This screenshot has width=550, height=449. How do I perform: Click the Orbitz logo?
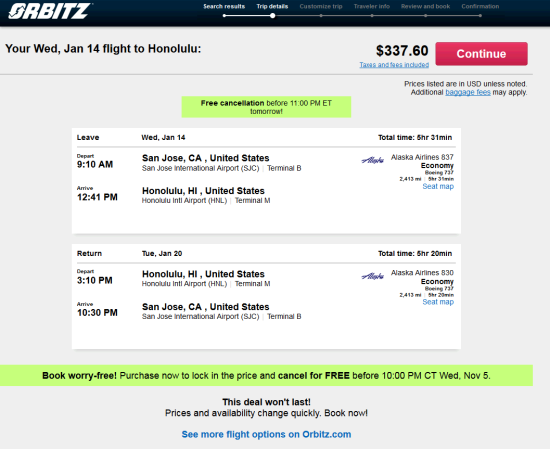[x=50, y=11]
